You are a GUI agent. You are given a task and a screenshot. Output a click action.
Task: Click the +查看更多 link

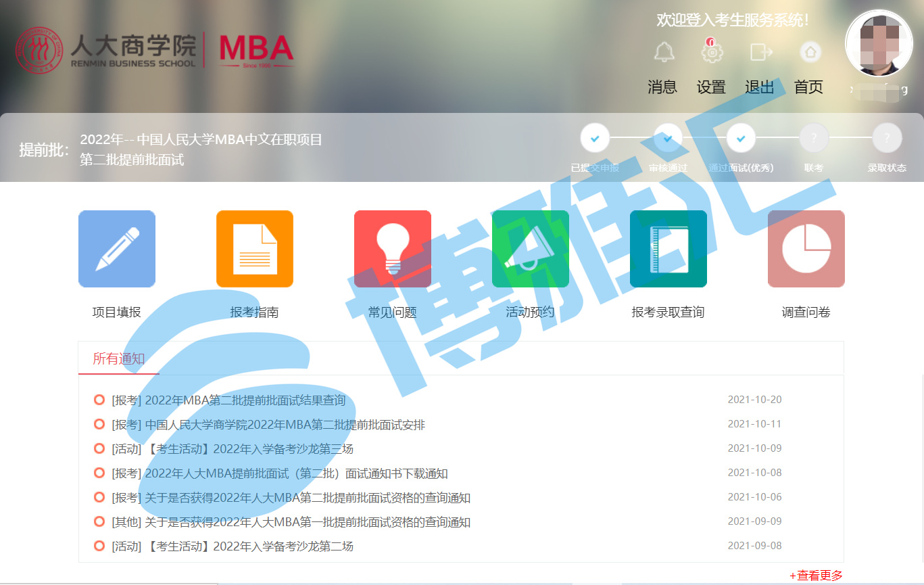[x=817, y=576]
